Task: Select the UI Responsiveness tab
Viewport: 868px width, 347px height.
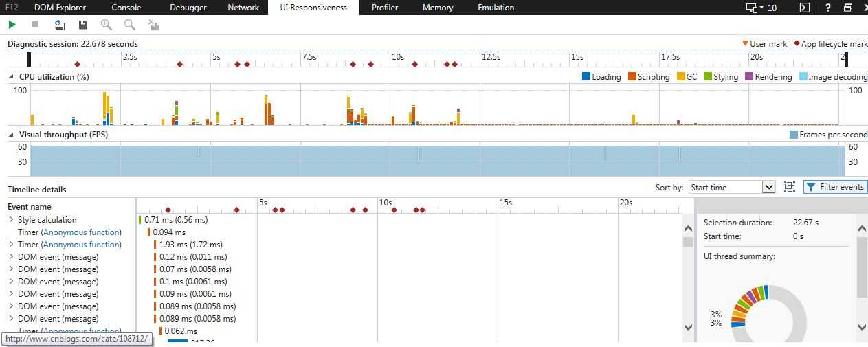Action: coord(313,8)
